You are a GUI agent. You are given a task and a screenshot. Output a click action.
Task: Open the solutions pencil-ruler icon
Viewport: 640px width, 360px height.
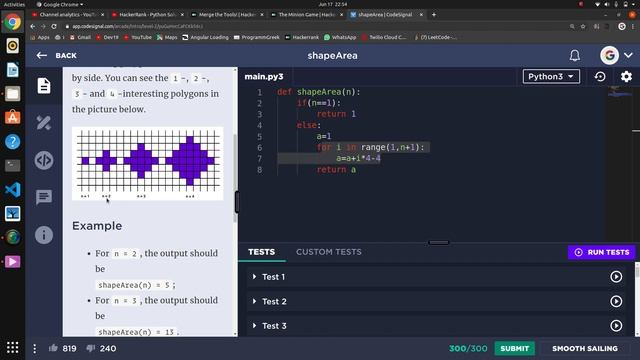click(x=44, y=123)
